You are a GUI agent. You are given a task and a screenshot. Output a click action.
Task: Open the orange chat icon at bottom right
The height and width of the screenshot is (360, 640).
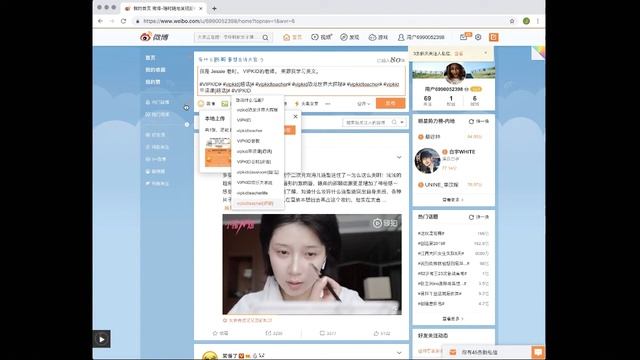coord(538,352)
